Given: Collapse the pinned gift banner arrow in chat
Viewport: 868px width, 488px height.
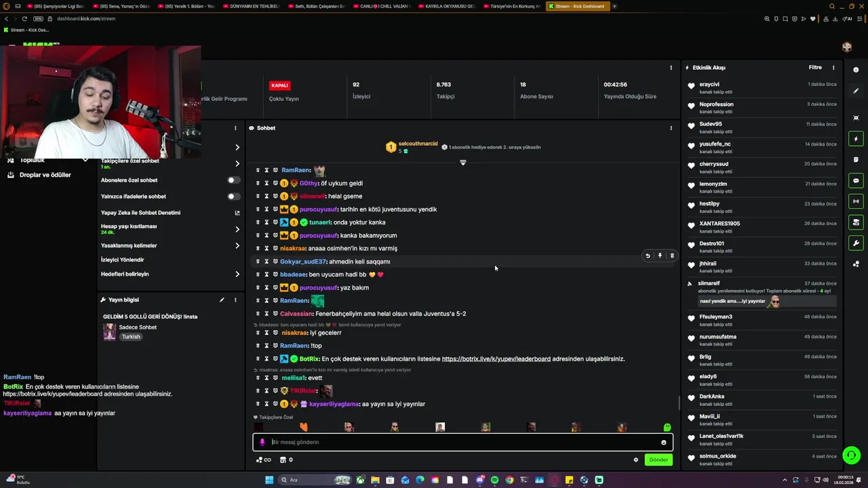Looking at the screenshot, I should 463,163.
